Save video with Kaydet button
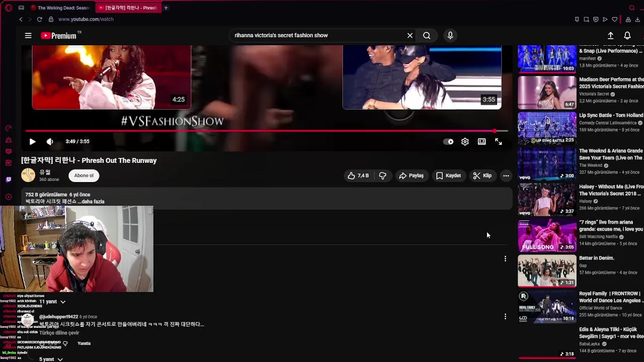Image resolution: width=644 pixels, height=362 pixels. [448, 175]
